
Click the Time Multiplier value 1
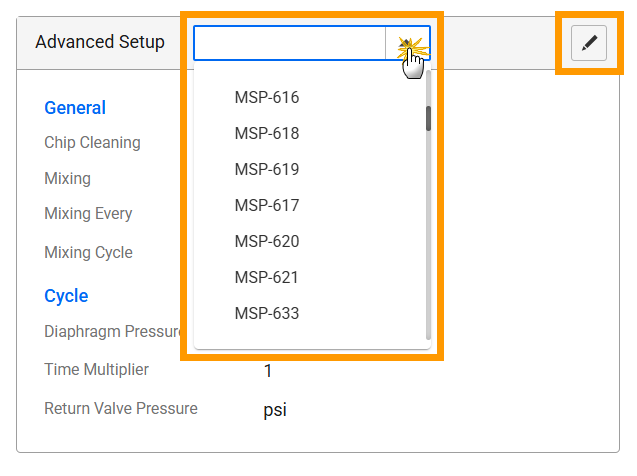click(x=268, y=371)
